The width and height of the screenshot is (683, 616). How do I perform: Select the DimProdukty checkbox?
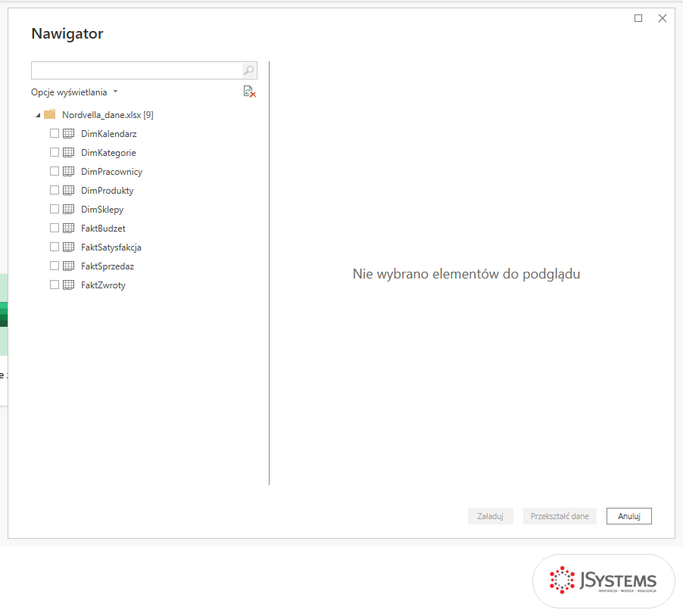[55, 190]
